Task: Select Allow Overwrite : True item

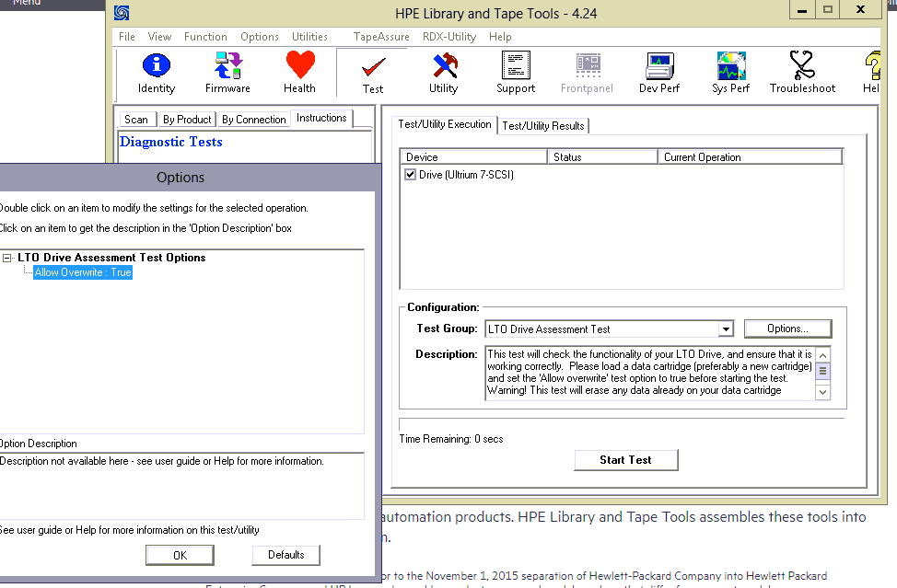Action: click(83, 272)
